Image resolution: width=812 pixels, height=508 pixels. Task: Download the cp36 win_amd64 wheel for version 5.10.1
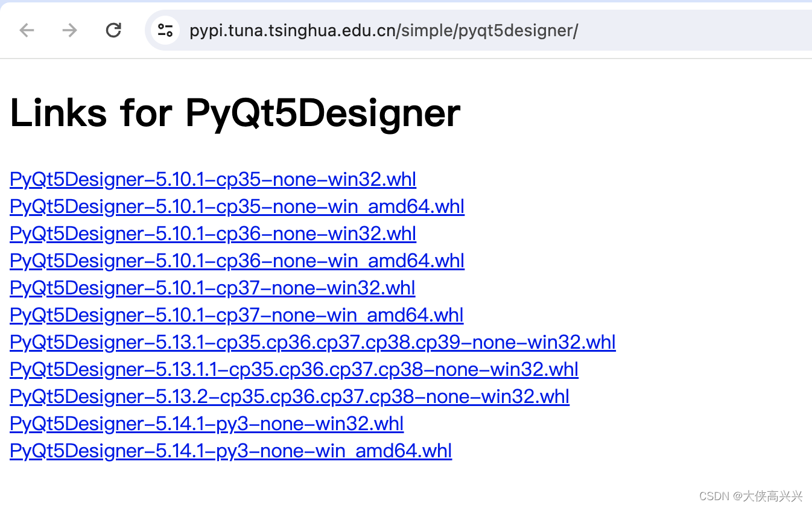tap(236, 261)
